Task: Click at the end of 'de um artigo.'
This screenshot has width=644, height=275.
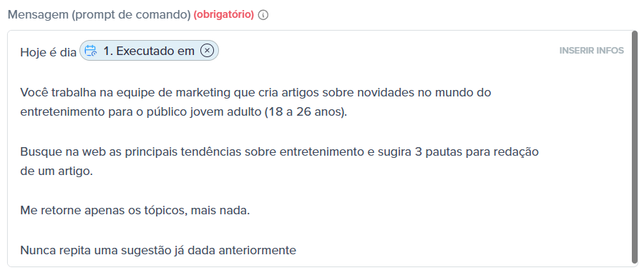Action: [93, 171]
